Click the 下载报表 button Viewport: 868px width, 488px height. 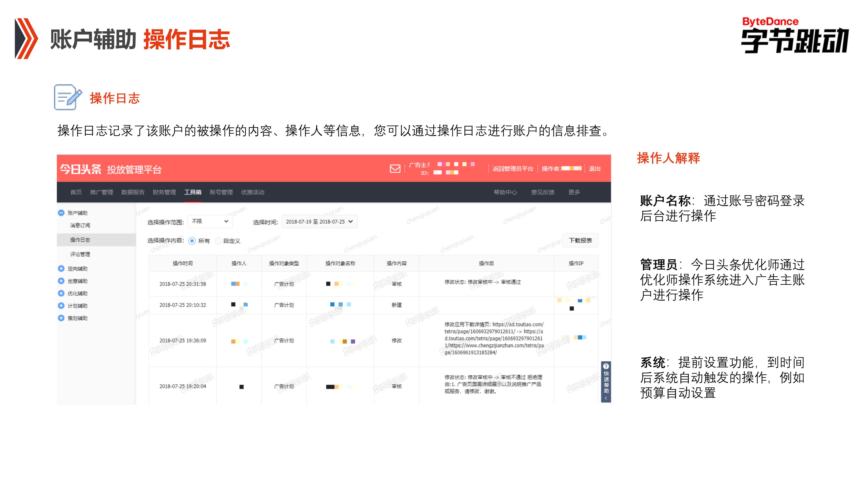click(x=580, y=241)
